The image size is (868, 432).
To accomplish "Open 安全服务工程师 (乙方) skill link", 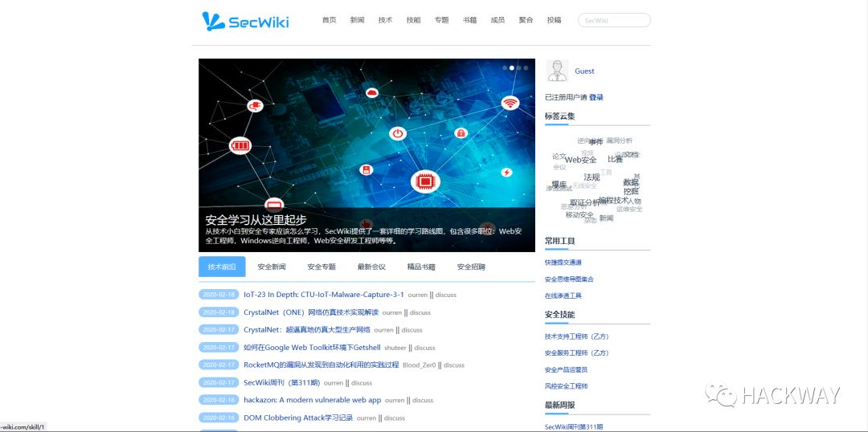I will (x=577, y=353).
